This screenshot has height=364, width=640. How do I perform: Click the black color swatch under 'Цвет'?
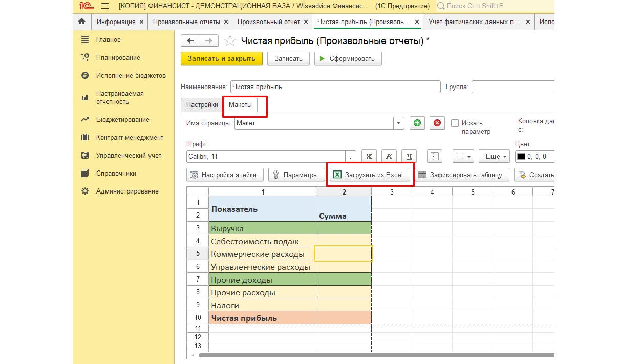521,157
